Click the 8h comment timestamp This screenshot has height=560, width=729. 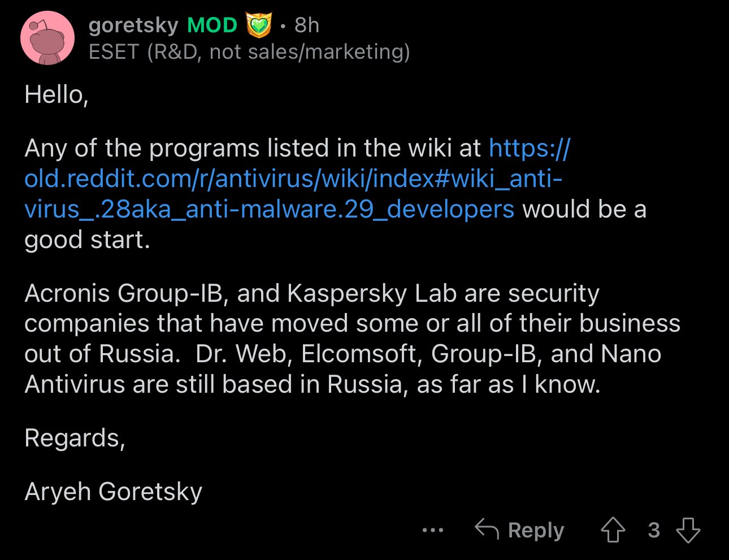click(x=307, y=25)
